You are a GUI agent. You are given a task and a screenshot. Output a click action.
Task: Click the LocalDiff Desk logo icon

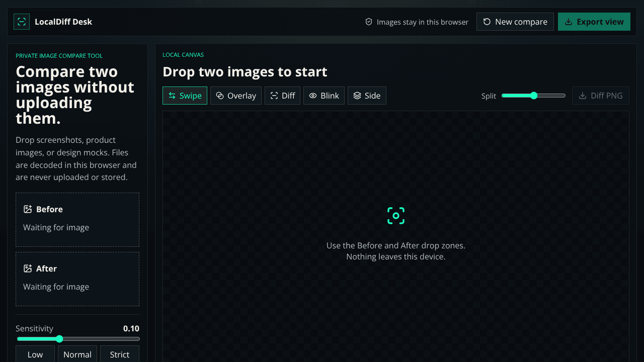coord(22,22)
